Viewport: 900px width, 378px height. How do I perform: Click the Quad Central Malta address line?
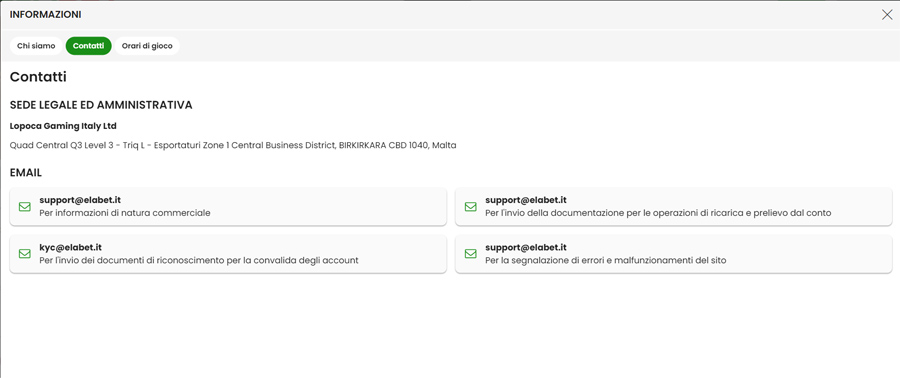point(233,145)
